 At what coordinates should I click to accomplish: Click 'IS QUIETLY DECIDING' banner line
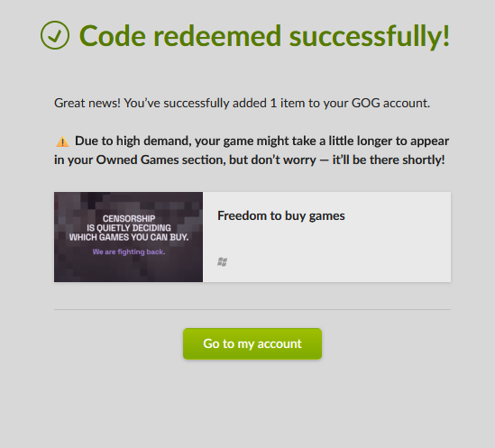point(129,228)
